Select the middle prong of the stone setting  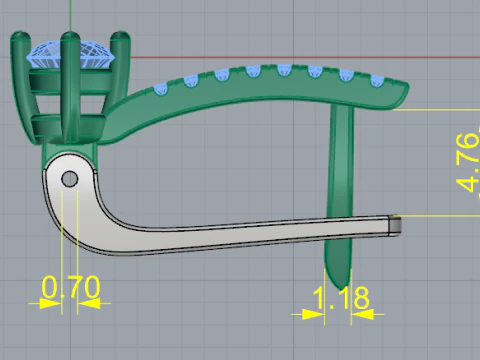(70, 88)
